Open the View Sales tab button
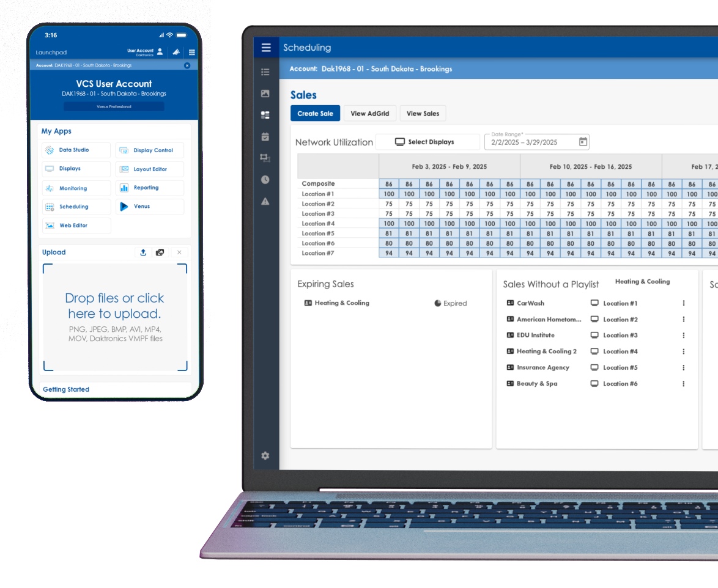Image resolution: width=718 pixels, height=588 pixels. (423, 114)
